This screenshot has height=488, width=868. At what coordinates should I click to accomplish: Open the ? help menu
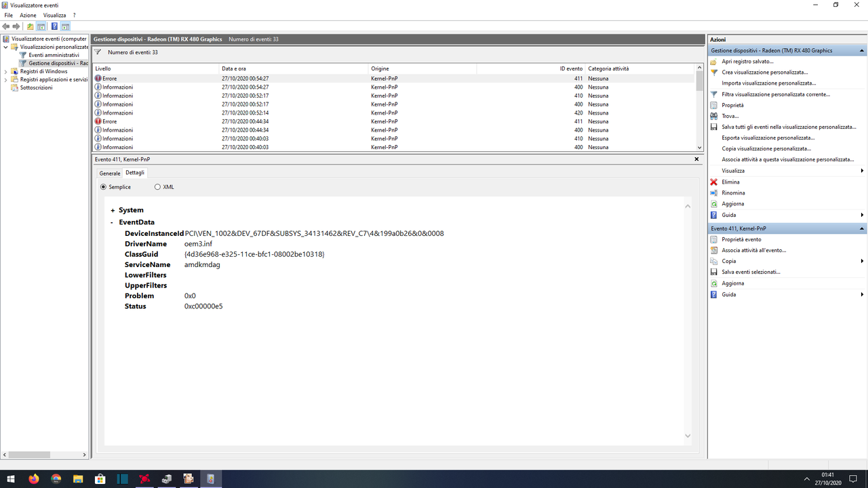[x=74, y=15]
